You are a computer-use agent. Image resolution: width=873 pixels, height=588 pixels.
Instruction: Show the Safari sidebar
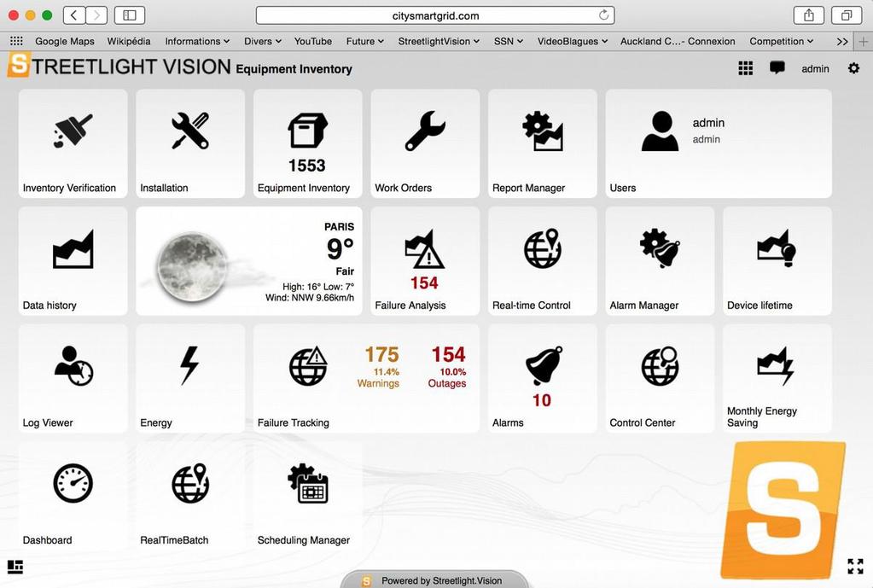[130, 15]
